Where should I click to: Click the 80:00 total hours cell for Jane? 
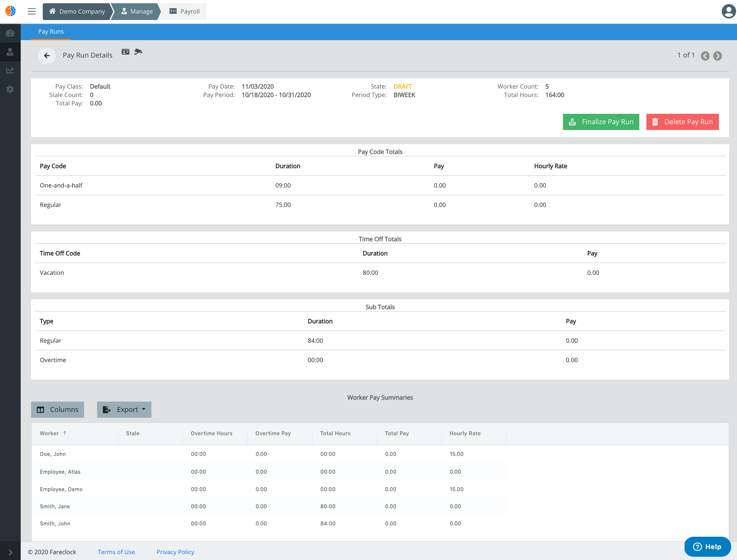coord(328,506)
